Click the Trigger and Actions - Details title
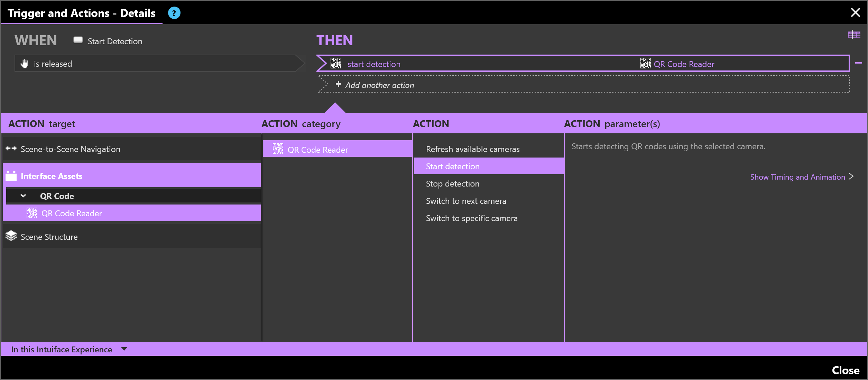This screenshot has width=868, height=380. click(82, 13)
